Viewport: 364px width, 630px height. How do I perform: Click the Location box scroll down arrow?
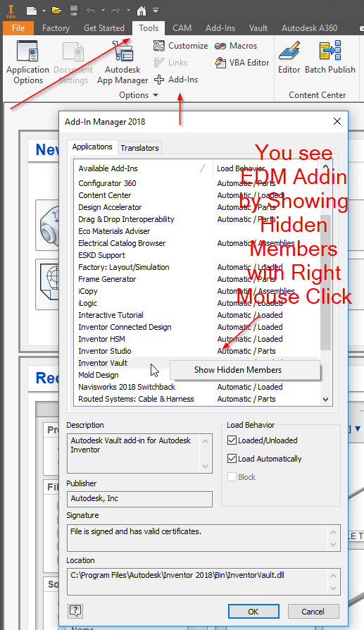tap(333, 588)
